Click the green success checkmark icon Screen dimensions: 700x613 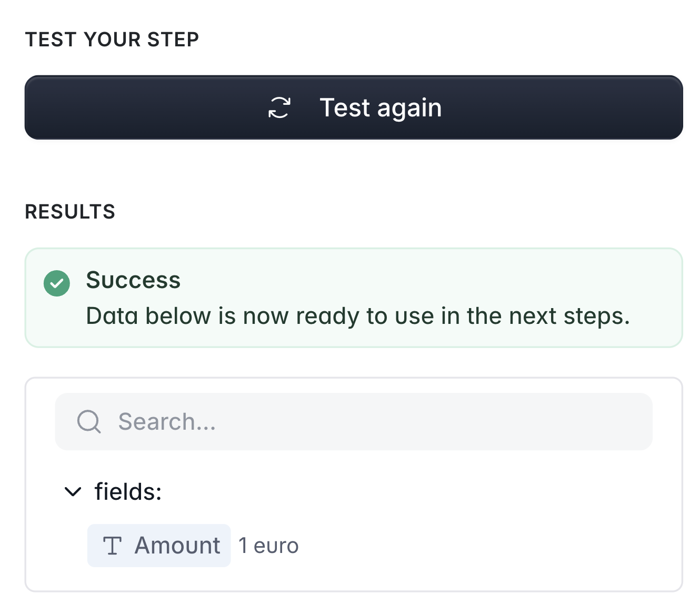point(57,283)
